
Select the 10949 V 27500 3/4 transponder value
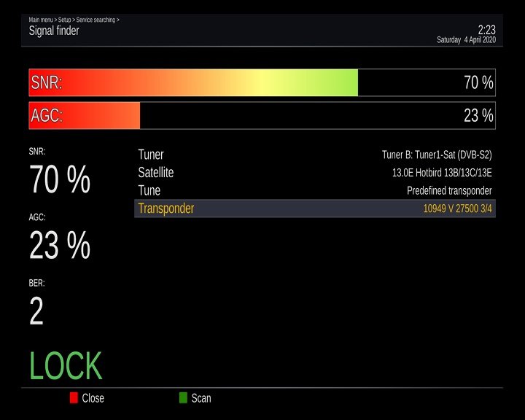457,209
